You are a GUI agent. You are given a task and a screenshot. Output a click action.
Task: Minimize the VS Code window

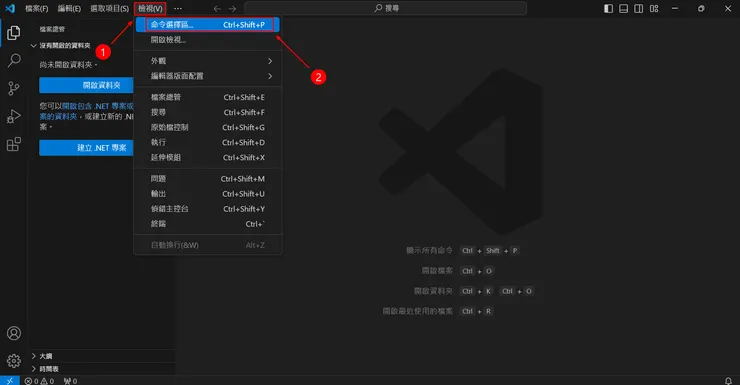click(x=675, y=8)
